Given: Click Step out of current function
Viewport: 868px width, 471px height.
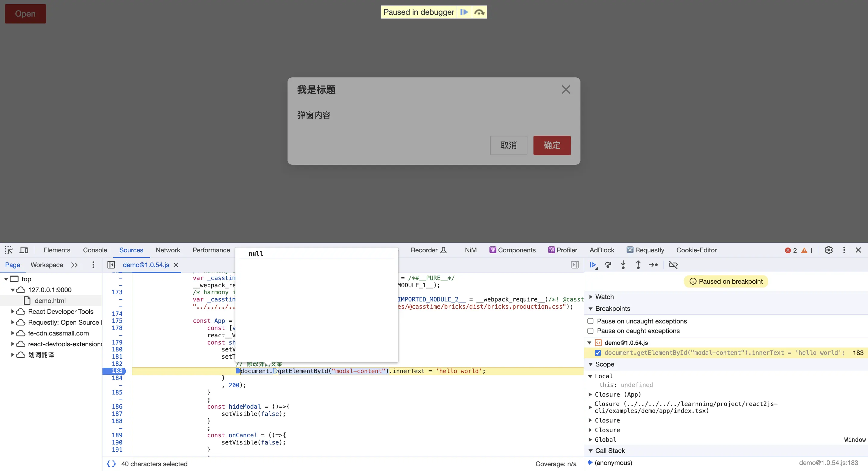Looking at the screenshot, I should [x=638, y=265].
